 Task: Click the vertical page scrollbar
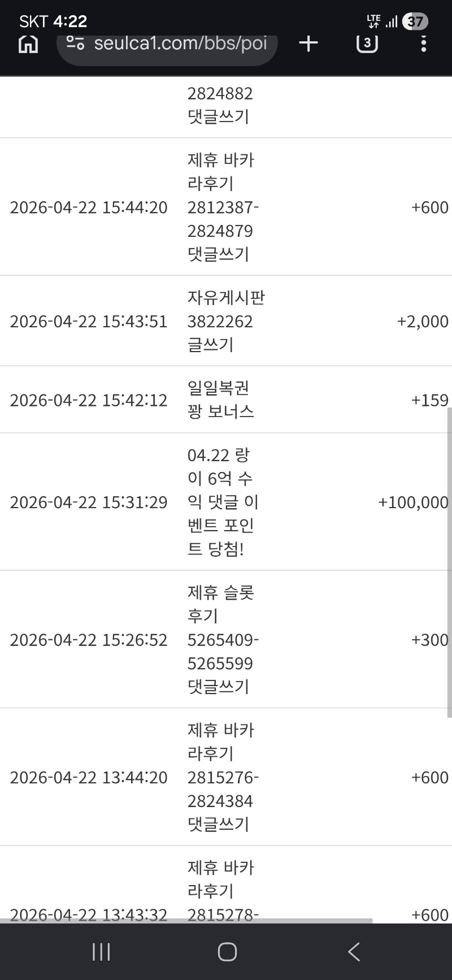pyautogui.click(x=449, y=562)
